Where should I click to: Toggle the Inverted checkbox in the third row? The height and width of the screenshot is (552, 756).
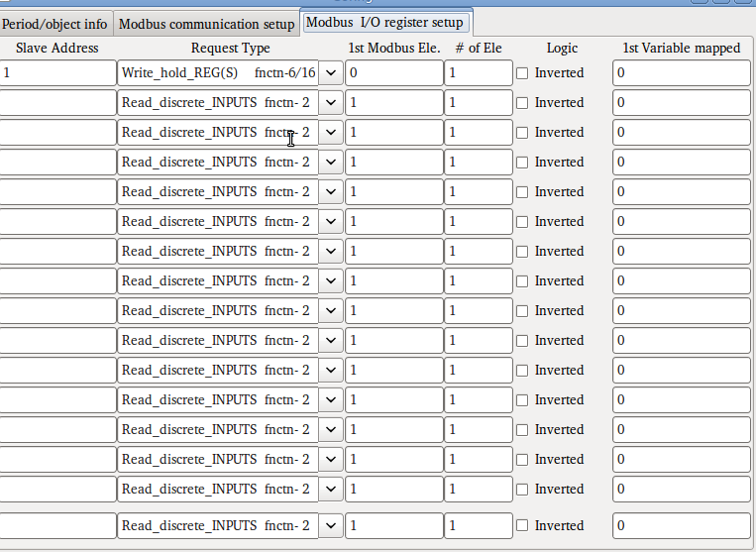point(522,133)
